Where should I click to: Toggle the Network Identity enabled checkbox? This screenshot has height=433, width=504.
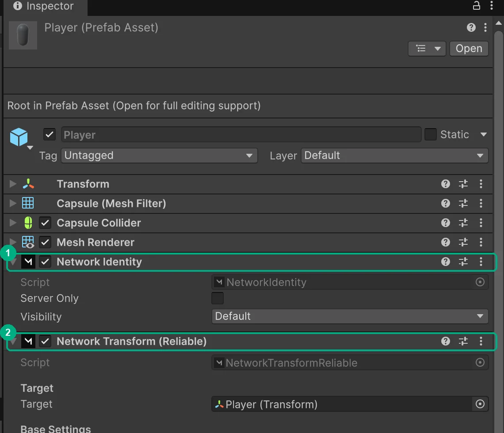45,262
